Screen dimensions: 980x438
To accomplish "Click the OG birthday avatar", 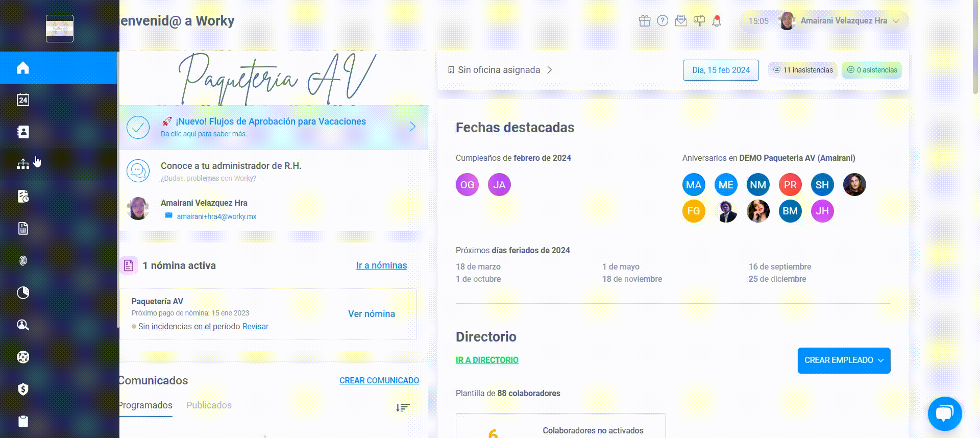I will 467,185.
